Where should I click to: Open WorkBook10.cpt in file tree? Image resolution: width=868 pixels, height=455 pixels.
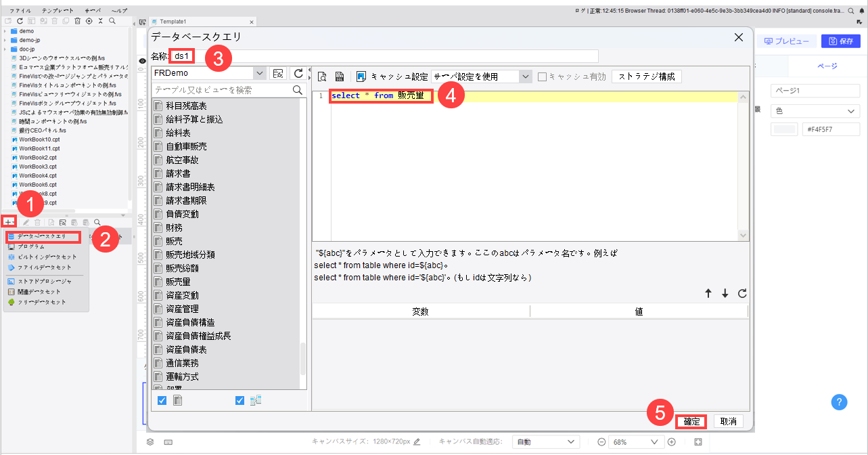coord(40,139)
